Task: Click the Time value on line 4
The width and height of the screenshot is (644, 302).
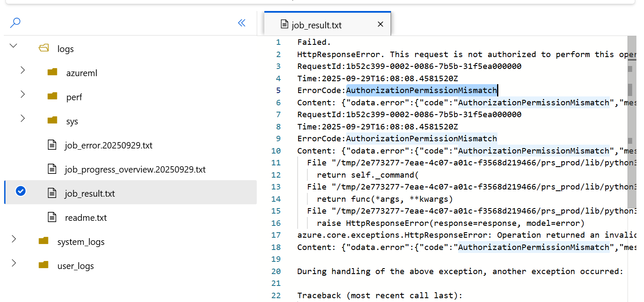Action: point(390,78)
